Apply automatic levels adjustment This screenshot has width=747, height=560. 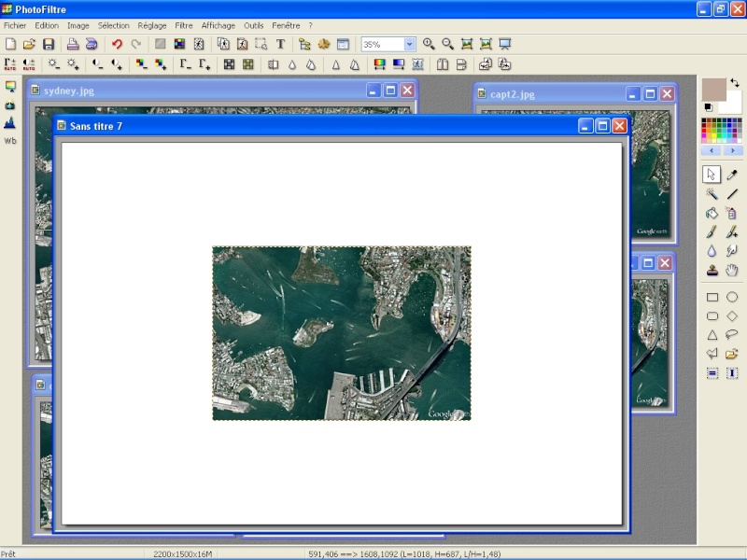[10, 64]
